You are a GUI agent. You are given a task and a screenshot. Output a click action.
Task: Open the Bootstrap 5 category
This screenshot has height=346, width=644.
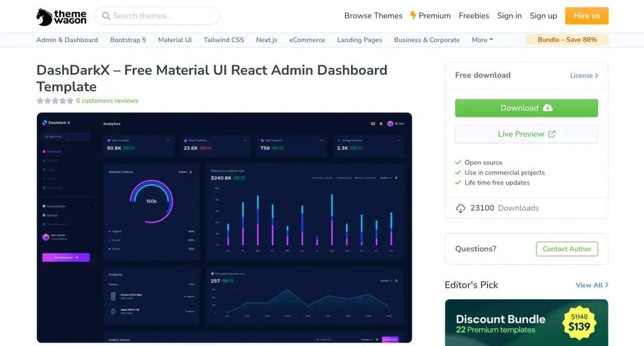[128, 40]
